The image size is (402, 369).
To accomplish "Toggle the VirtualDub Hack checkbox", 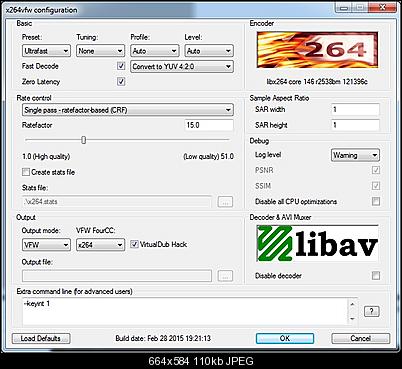I will click(x=134, y=244).
